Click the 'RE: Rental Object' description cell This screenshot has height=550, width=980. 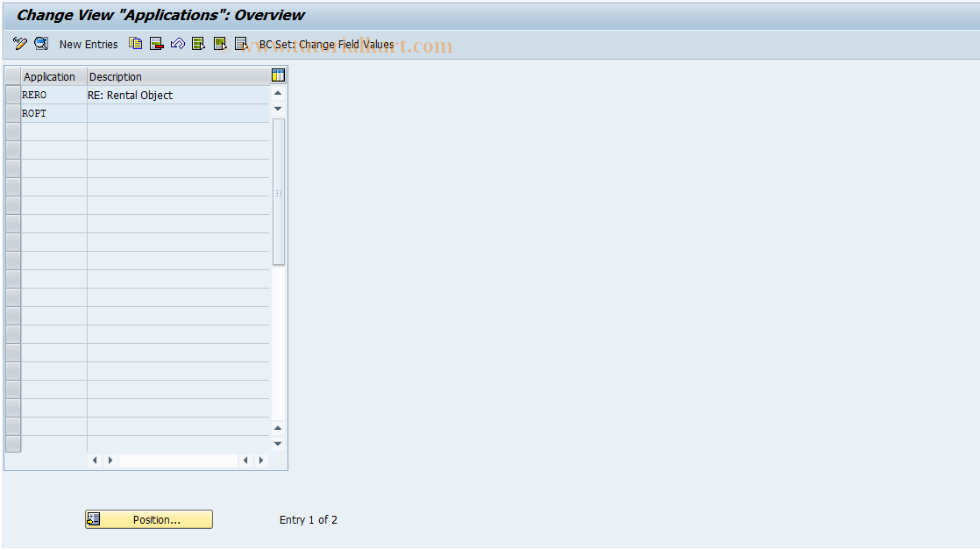click(x=178, y=95)
